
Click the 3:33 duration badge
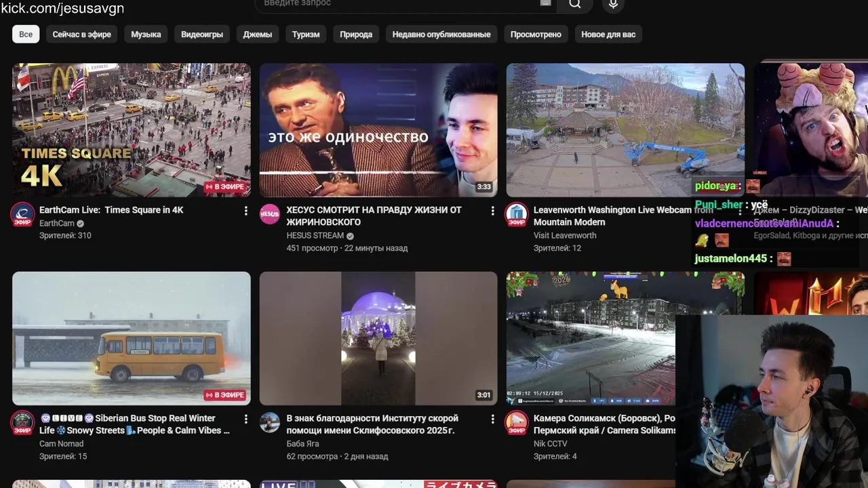pyautogui.click(x=484, y=187)
